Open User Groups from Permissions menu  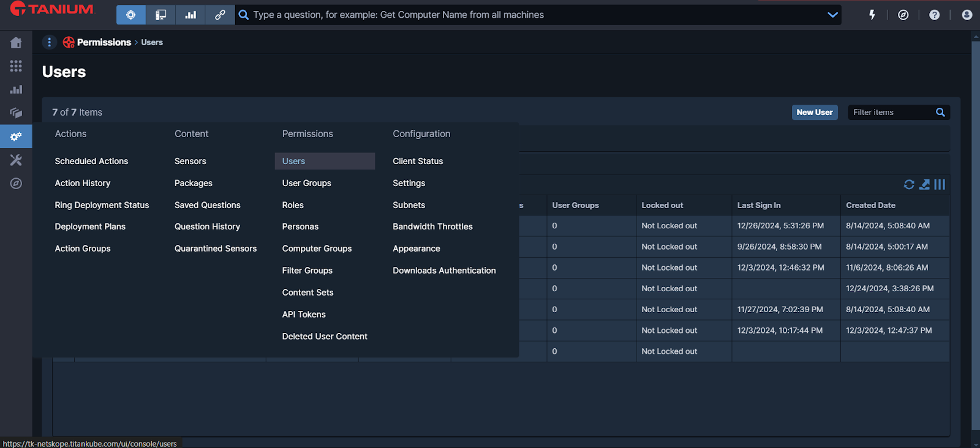pos(306,183)
